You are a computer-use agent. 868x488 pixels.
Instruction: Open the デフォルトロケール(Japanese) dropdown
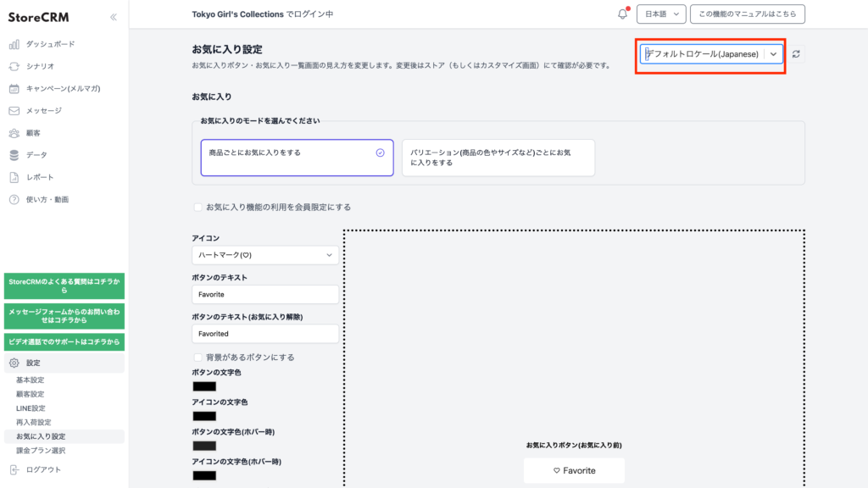pyautogui.click(x=711, y=54)
